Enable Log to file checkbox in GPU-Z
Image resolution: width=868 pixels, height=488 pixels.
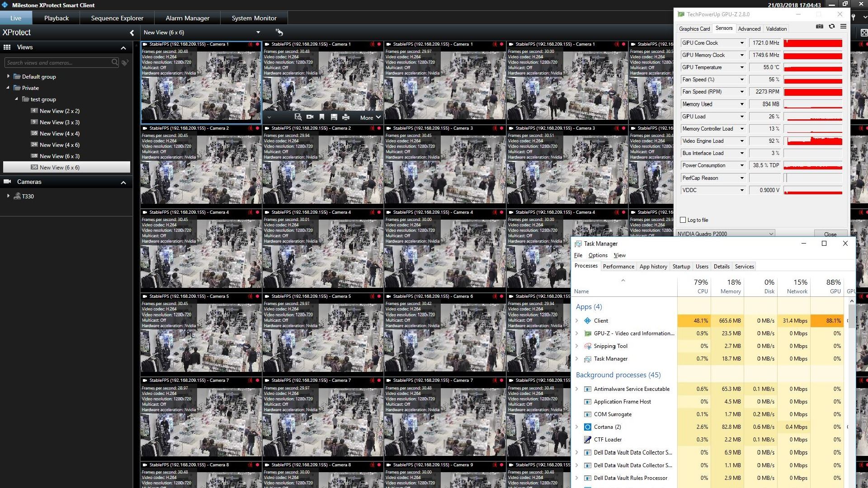[683, 220]
